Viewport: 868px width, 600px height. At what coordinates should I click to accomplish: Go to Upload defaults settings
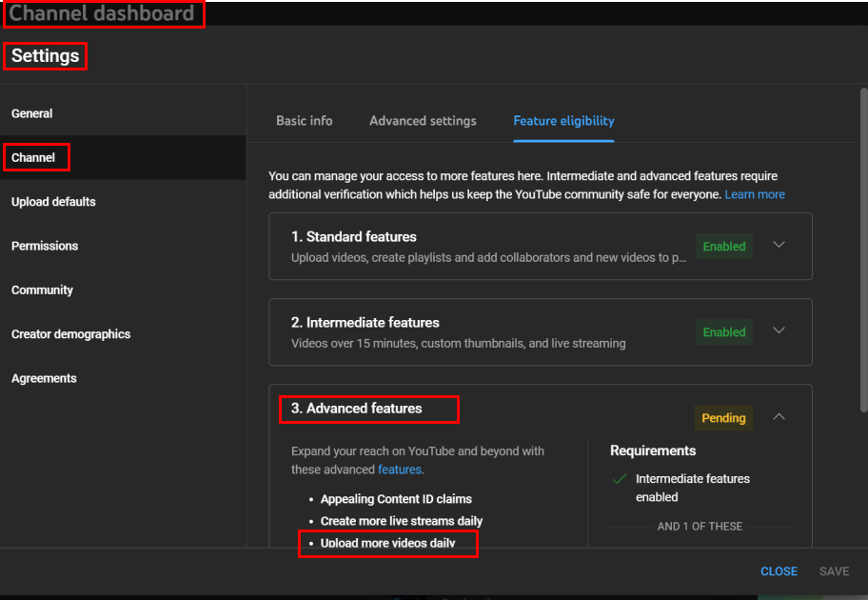pos(53,202)
